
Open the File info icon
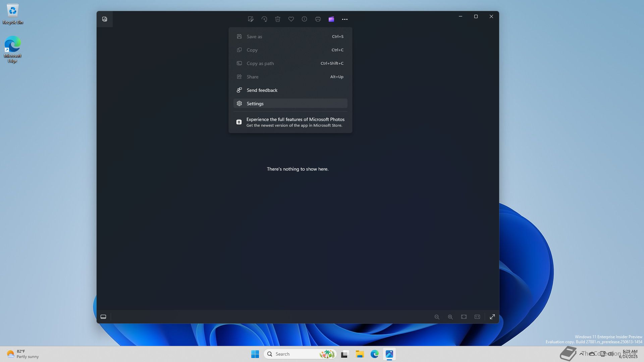(304, 19)
